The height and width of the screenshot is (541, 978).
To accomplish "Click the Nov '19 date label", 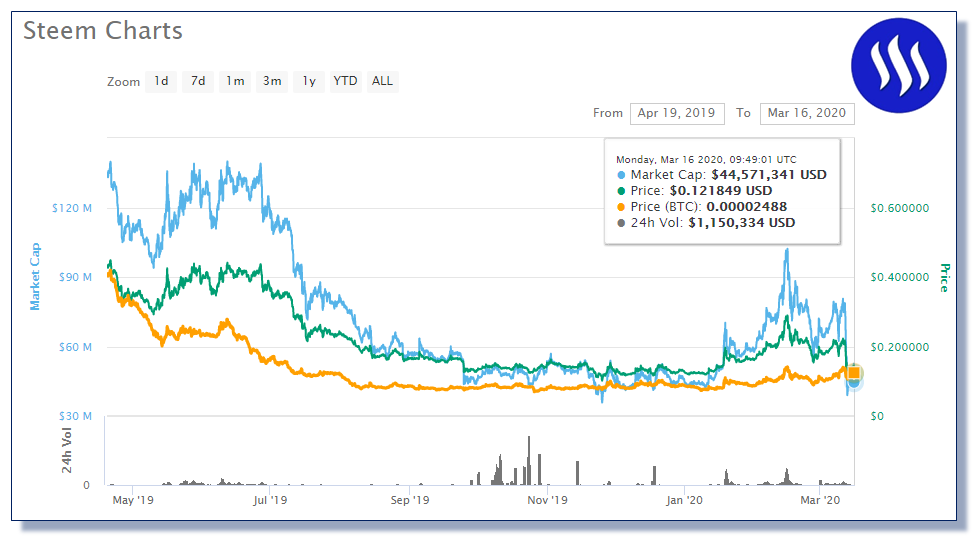I will click(x=547, y=500).
